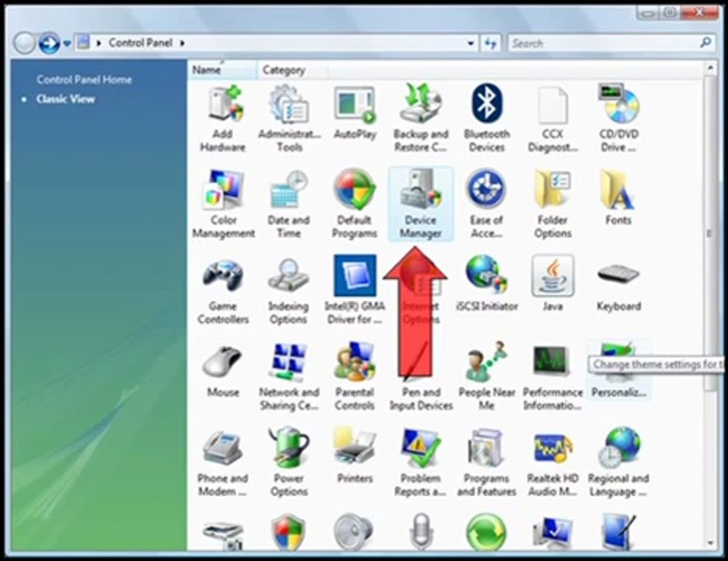The image size is (728, 561).
Task: Open Game Controllers
Action: point(223,291)
